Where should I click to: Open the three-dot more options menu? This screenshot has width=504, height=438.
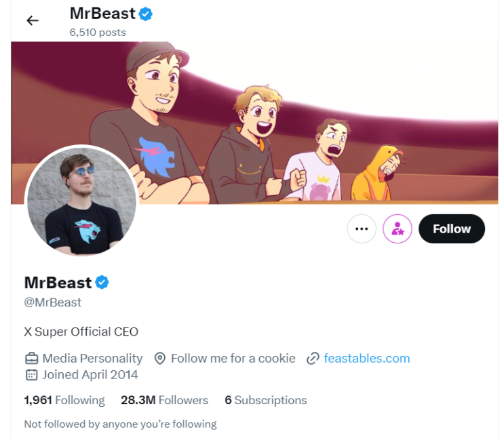[x=362, y=229]
